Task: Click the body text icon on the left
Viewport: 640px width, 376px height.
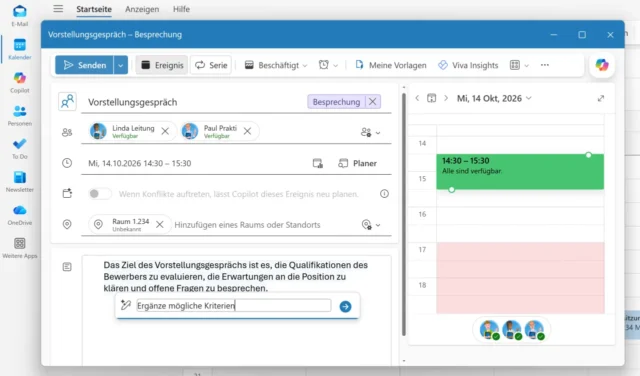Action: coord(67,267)
